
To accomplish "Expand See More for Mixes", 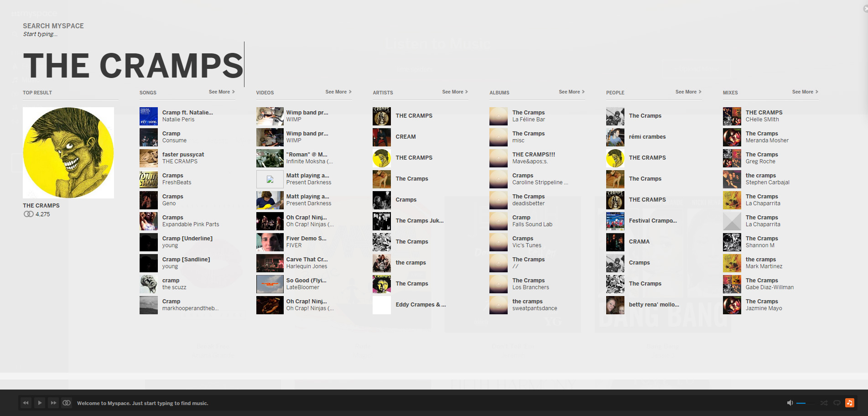I will (806, 92).
